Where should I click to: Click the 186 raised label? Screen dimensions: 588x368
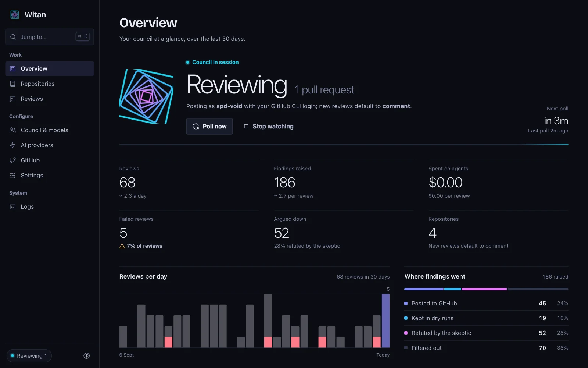click(555, 277)
